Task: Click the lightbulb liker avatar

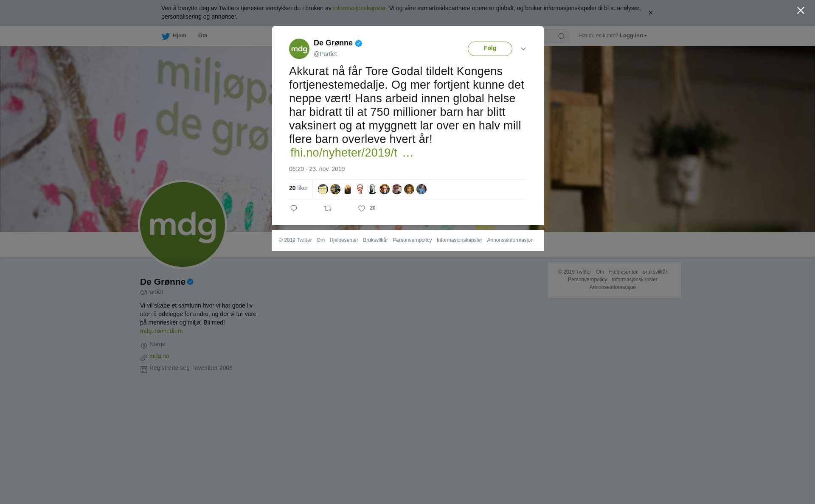Action: [360, 189]
